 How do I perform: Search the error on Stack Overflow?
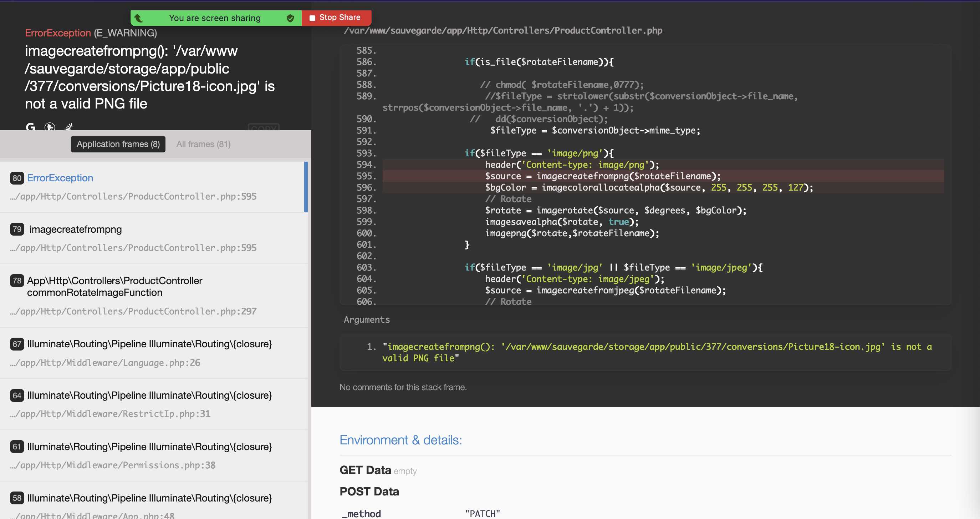(x=68, y=126)
